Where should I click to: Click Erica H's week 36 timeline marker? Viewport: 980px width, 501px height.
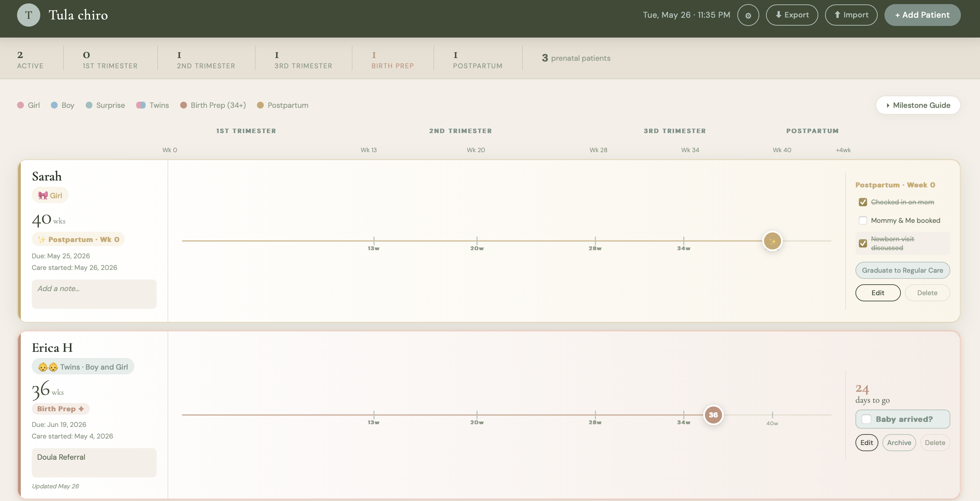tap(713, 415)
